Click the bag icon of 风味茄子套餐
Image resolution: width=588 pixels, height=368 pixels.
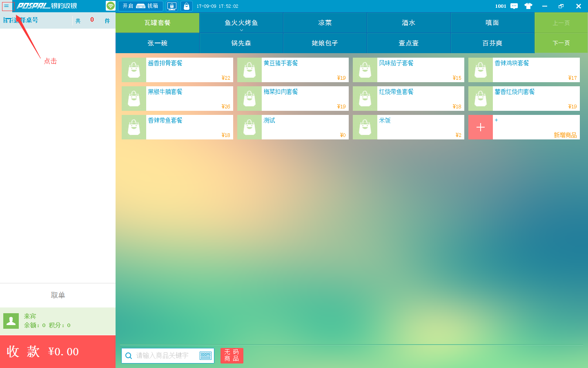click(365, 70)
